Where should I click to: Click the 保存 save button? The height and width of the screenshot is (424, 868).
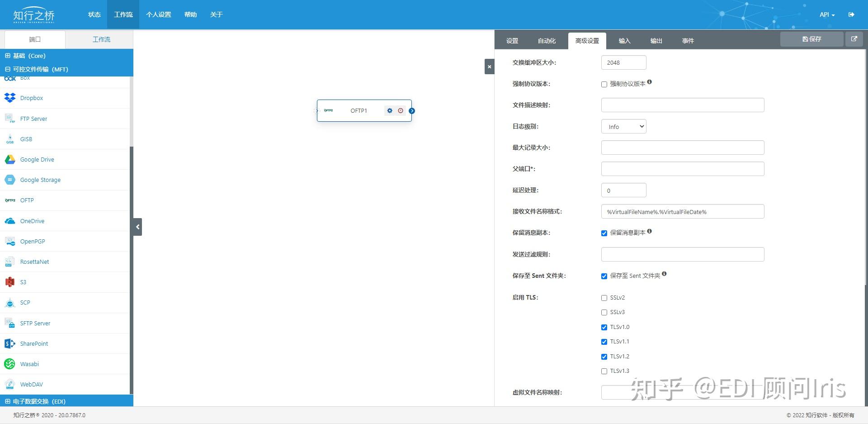point(811,39)
